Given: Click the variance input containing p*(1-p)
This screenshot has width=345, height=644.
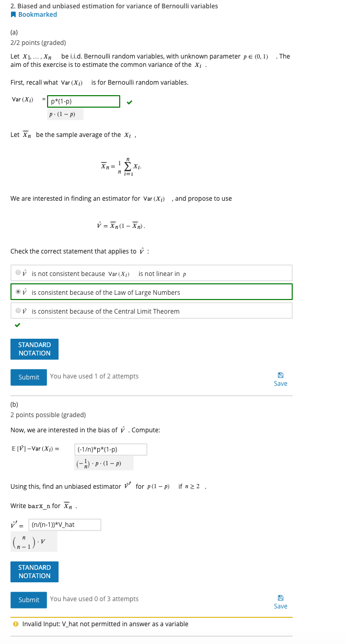Looking at the screenshot, I should click(83, 101).
